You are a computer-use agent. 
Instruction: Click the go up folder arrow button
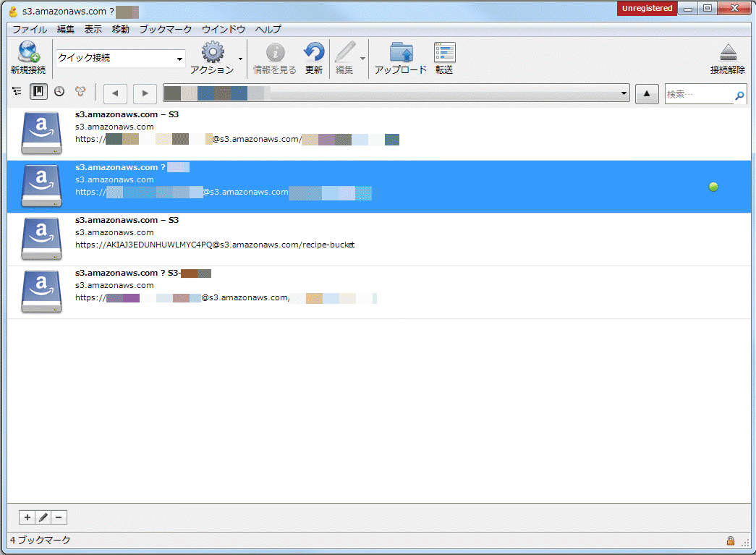647,93
